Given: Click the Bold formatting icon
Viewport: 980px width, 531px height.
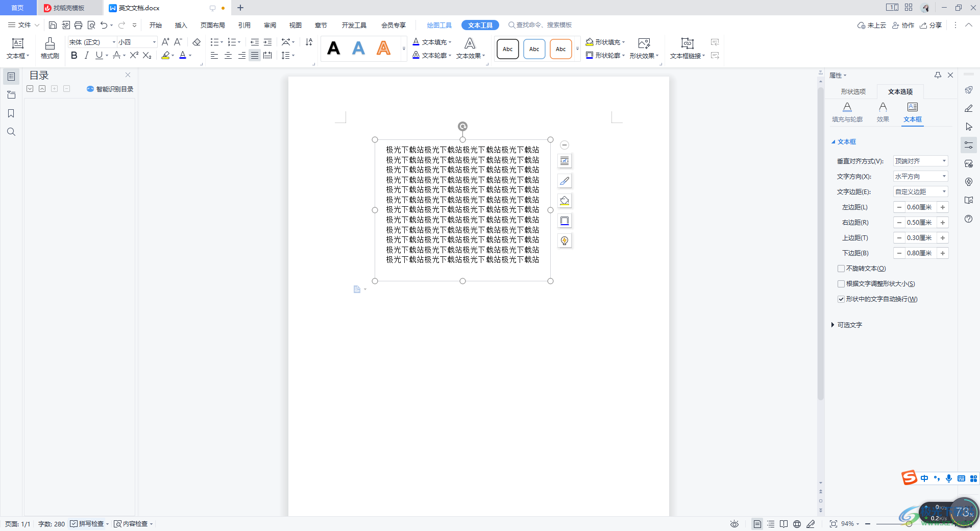Looking at the screenshot, I should pos(74,55).
